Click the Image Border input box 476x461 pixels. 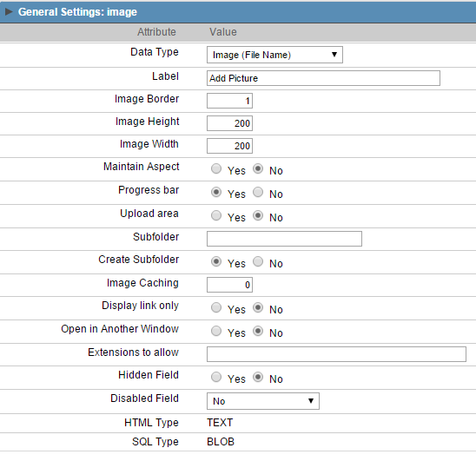(229, 101)
